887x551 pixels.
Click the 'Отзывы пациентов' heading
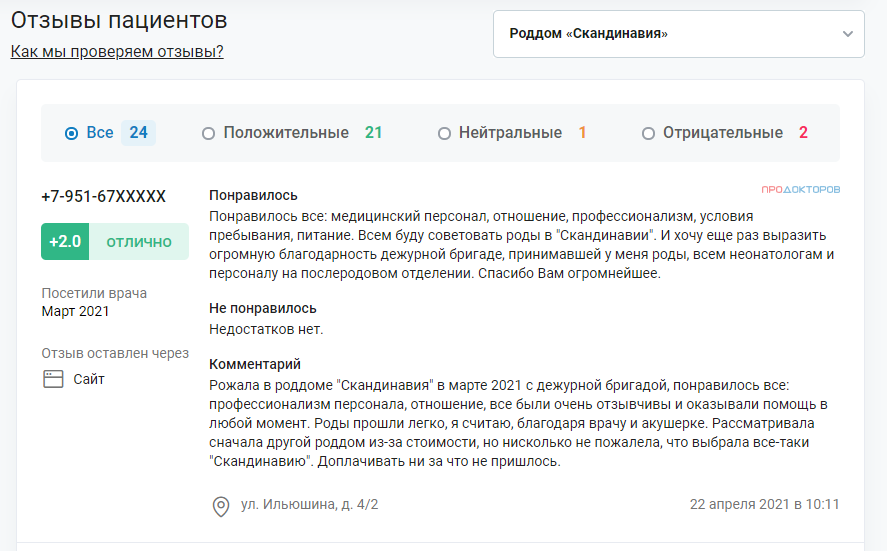pos(119,20)
